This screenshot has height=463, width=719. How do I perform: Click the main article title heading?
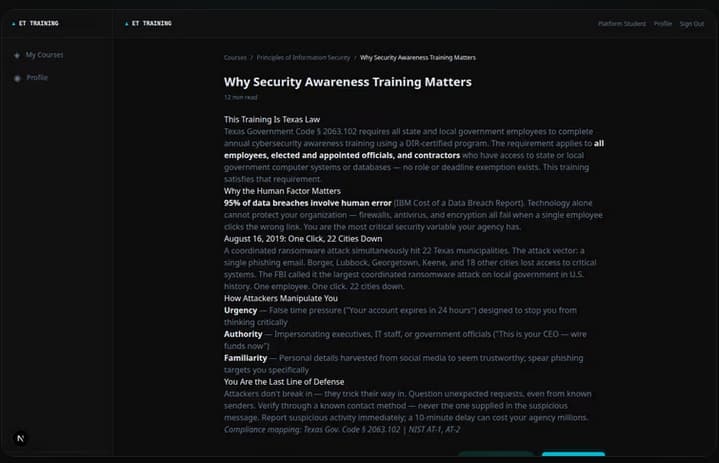pyautogui.click(x=348, y=82)
